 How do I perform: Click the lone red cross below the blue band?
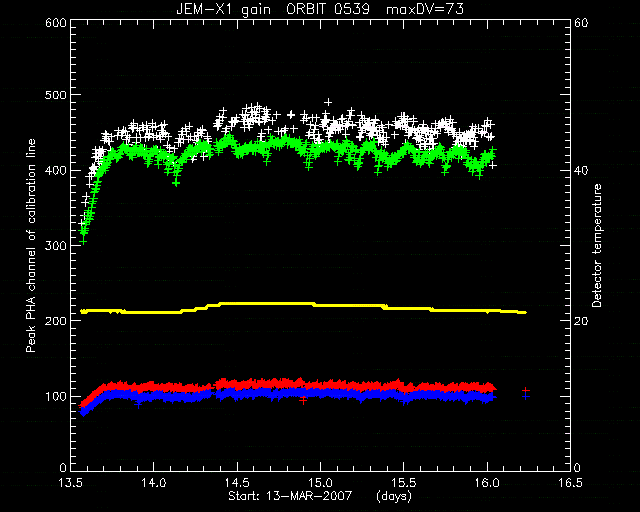[x=303, y=401]
